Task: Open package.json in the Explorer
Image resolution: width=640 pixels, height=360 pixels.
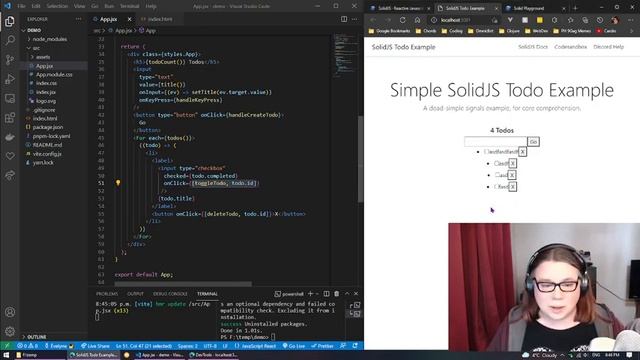Action: [48, 127]
